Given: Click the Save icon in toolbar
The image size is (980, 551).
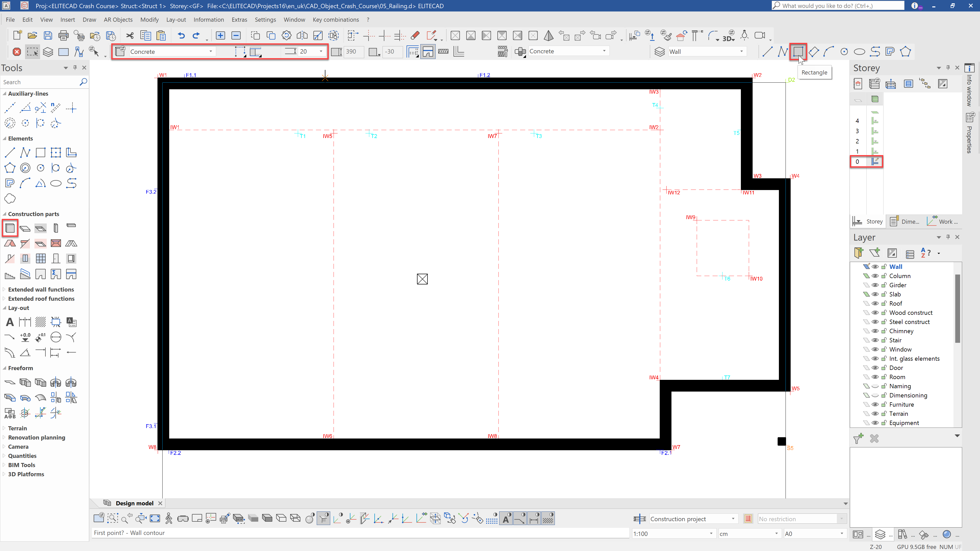Looking at the screenshot, I should (48, 36).
